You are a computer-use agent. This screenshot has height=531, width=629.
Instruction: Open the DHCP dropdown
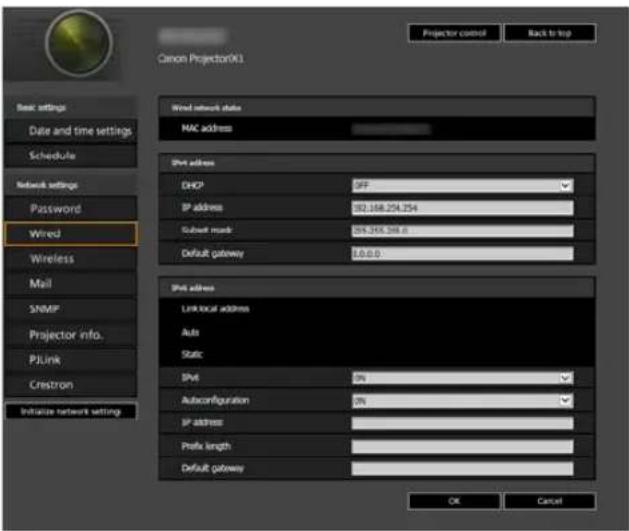coord(463,185)
